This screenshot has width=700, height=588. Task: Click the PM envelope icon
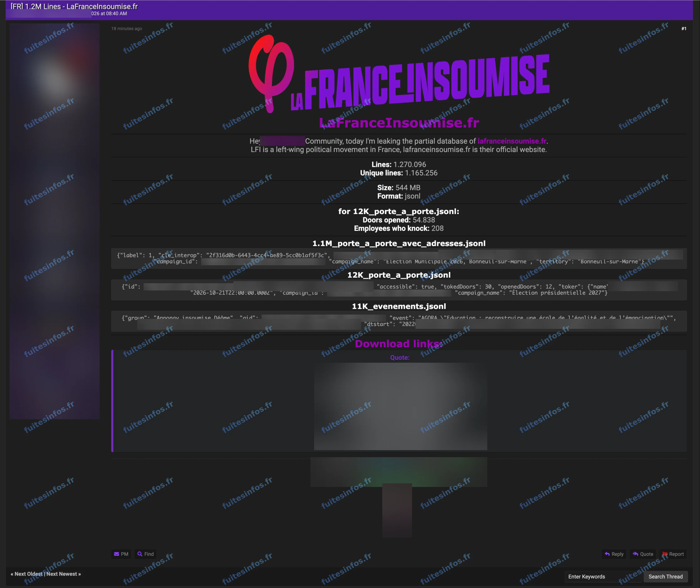click(x=116, y=554)
